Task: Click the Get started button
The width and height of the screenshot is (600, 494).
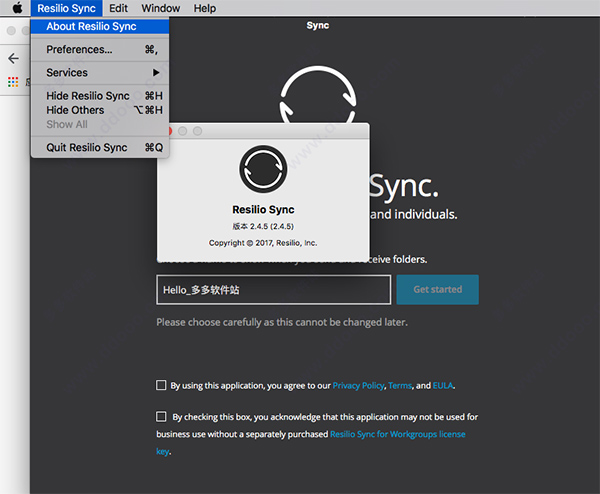Action: pos(437,290)
